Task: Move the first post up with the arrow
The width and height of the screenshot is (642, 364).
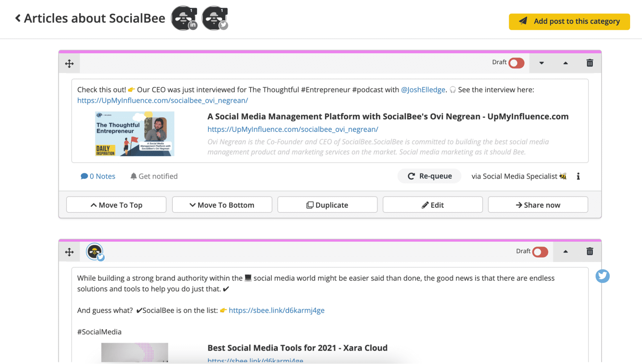Action: click(x=566, y=63)
